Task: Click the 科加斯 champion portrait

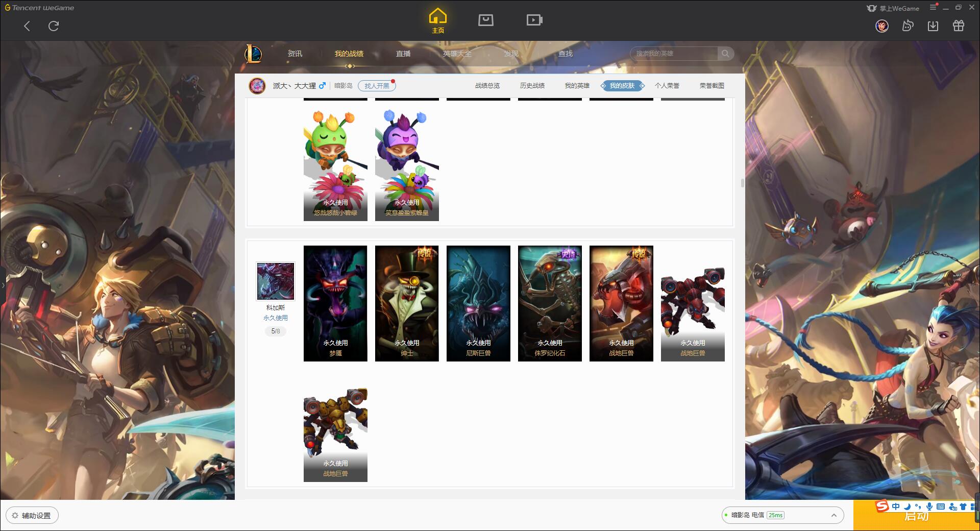Action: [276, 281]
